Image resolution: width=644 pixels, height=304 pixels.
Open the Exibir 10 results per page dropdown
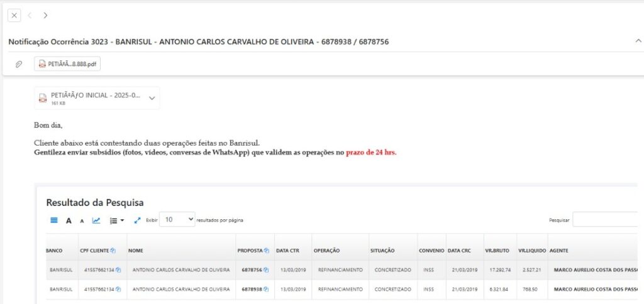pos(177,219)
